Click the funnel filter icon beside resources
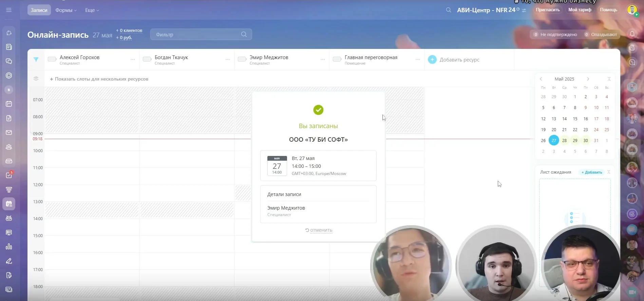 click(36, 59)
